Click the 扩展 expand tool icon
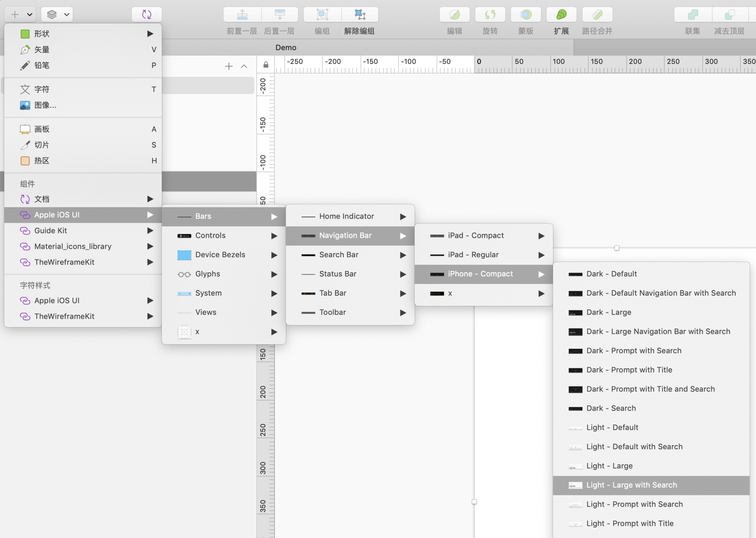The height and width of the screenshot is (538, 756). [x=561, y=14]
